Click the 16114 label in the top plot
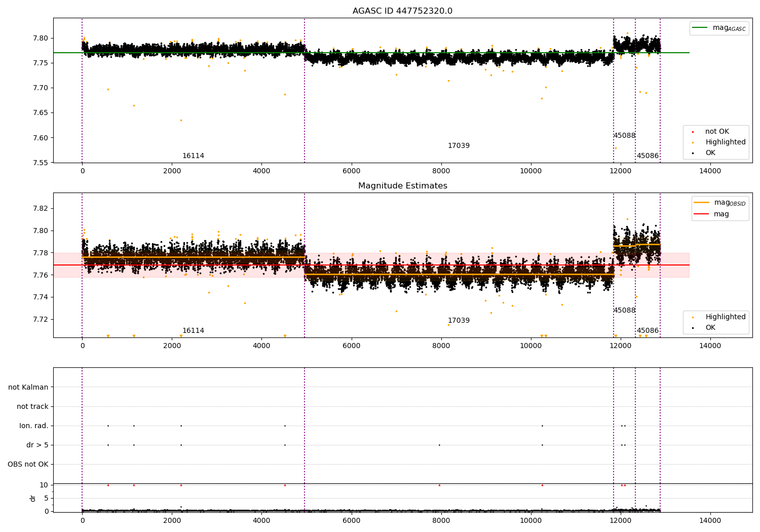Image resolution: width=760 pixels, height=532 pixels. coord(193,156)
